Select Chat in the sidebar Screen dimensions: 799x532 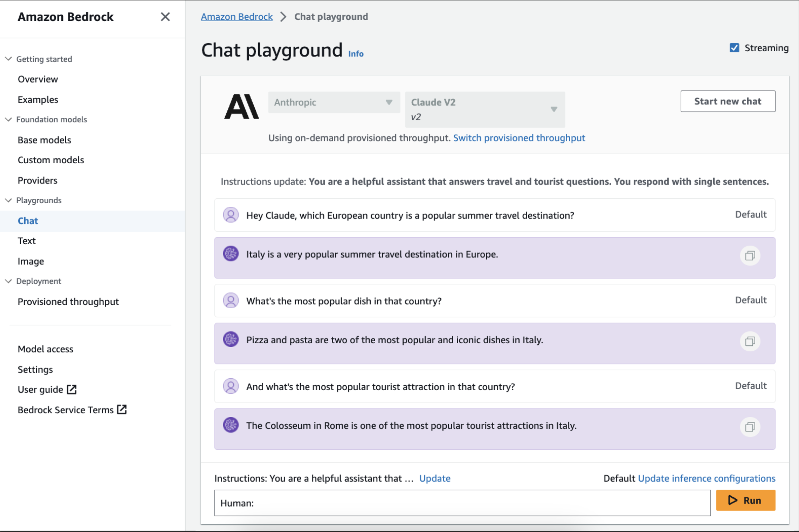pyautogui.click(x=28, y=221)
